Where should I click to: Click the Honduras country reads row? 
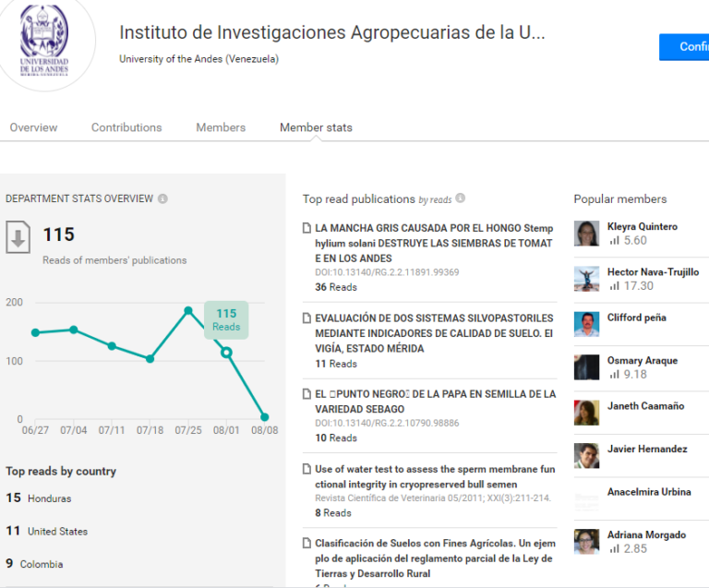[39, 498]
